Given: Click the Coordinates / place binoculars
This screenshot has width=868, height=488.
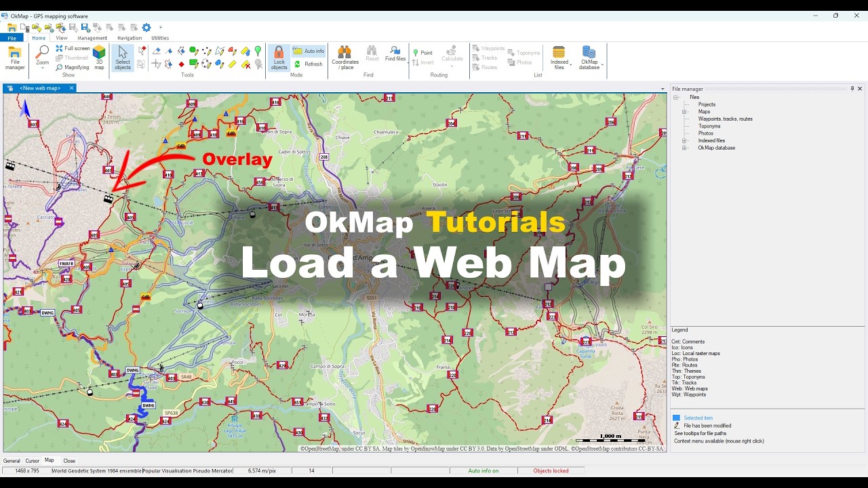Looking at the screenshot, I should pyautogui.click(x=345, y=58).
